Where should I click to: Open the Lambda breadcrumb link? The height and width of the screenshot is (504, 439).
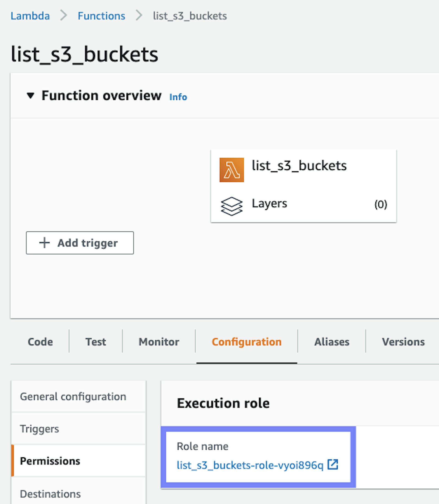point(30,16)
